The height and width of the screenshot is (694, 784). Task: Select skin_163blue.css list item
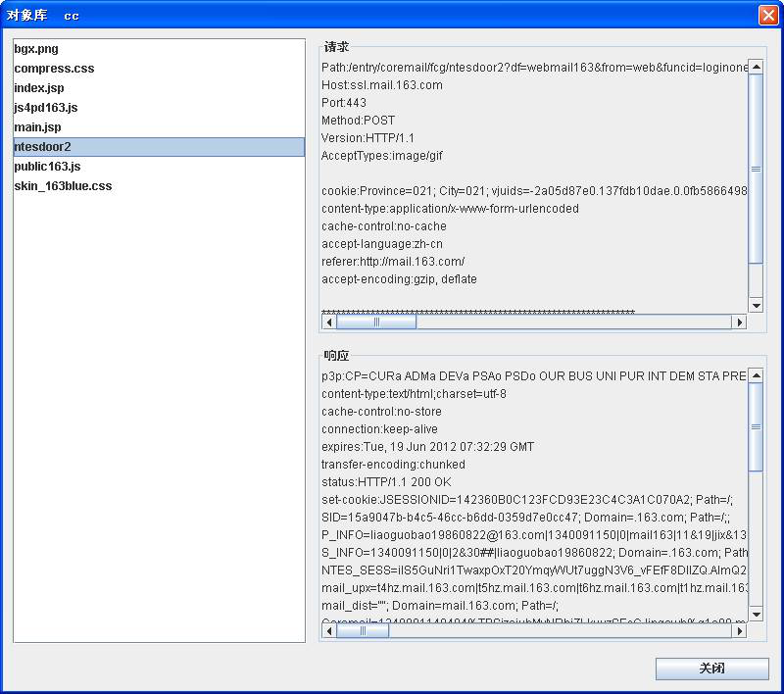click(x=63, y=186)
